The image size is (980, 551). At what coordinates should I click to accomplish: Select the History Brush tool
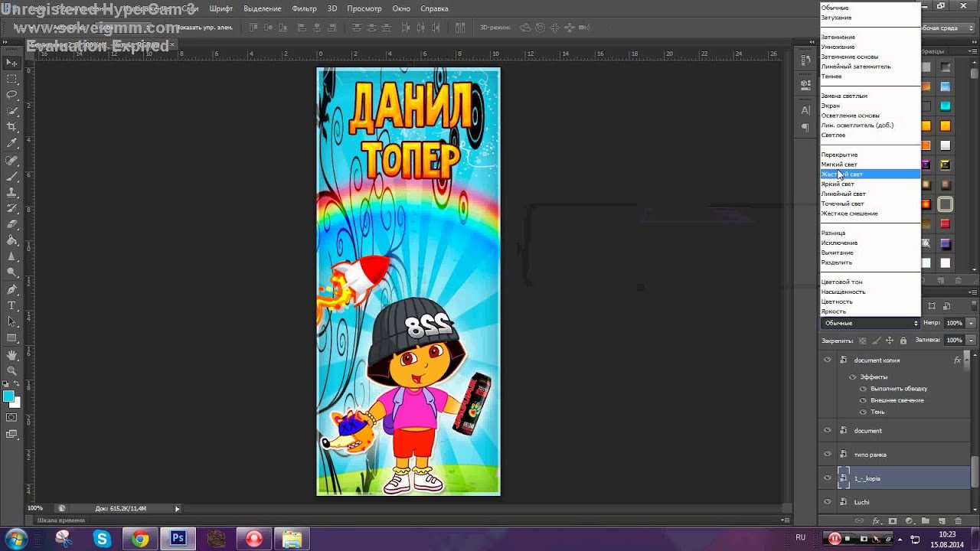[x=11, y=208]
